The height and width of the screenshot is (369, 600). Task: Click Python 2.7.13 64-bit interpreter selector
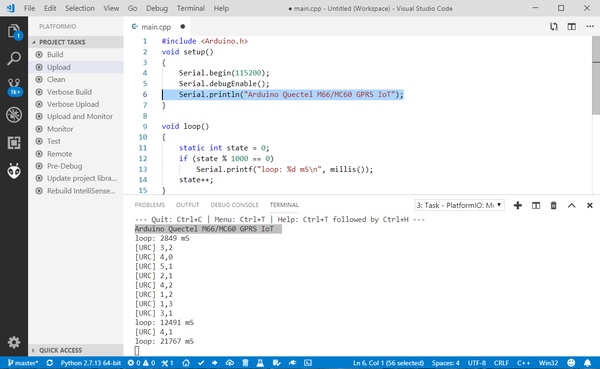[x=91, y=363]
